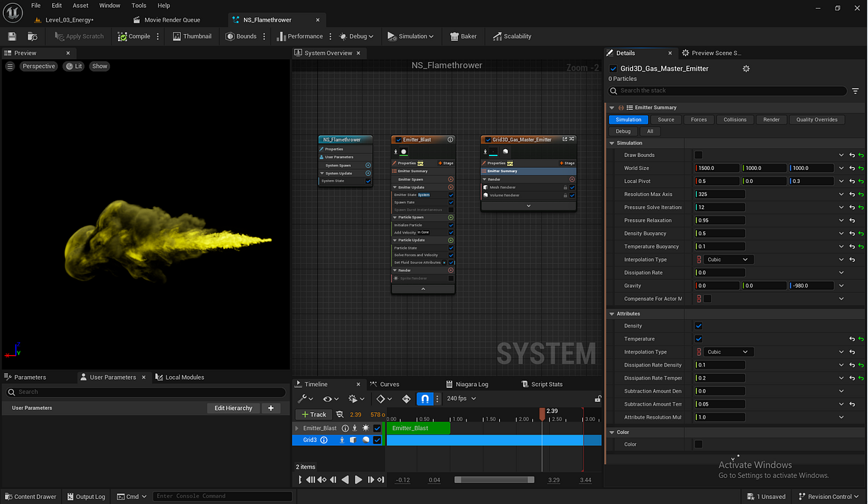Click the Save asset icon in toolbar
The height and width of the screenshot is (504, 868).
point(12,36)
